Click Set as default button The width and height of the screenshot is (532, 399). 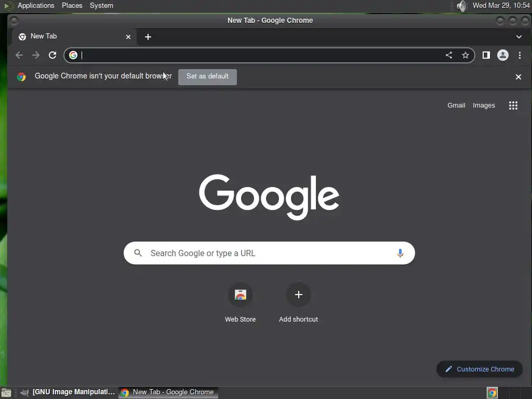pos(207,77)
